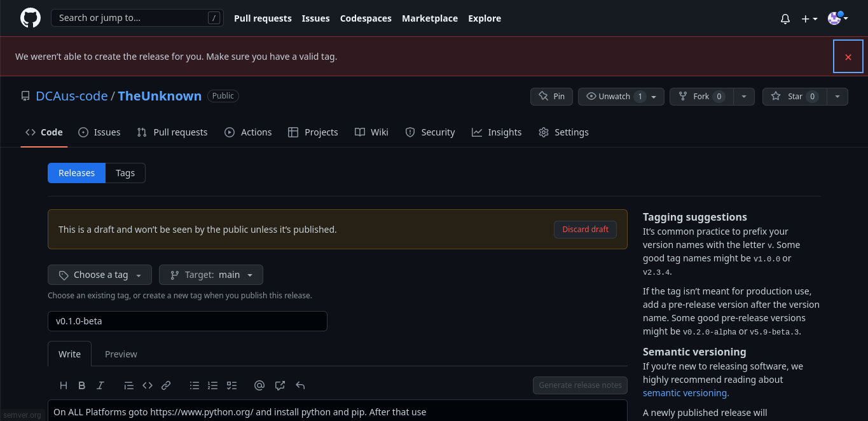This screenshot has height=421, width=868.
Task: Go to Issues in top navigation
Action: pos(315,18)
